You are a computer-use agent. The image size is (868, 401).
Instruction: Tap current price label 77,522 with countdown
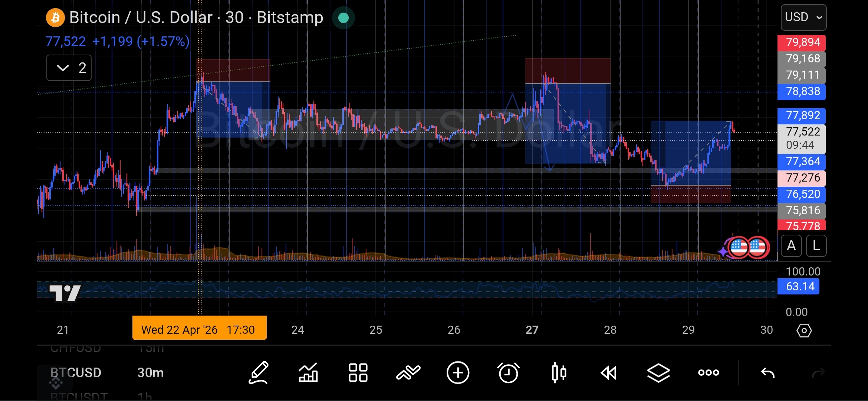pyautogui.click(x=802, y=138)
